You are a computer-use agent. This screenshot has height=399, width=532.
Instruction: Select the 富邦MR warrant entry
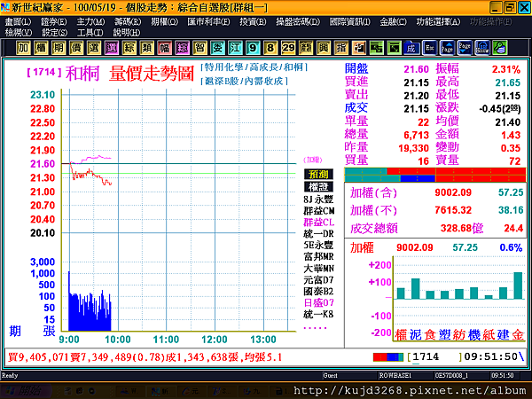point(318,257)
